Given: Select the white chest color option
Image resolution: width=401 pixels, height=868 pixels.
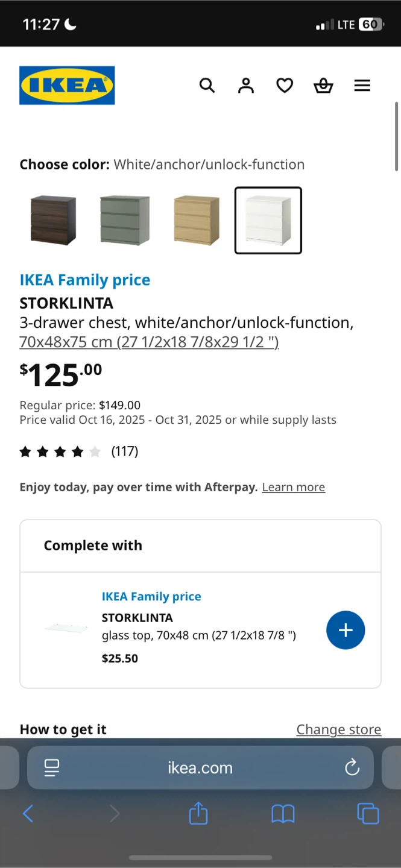Looking at the screenshot, I should (268, 221).
